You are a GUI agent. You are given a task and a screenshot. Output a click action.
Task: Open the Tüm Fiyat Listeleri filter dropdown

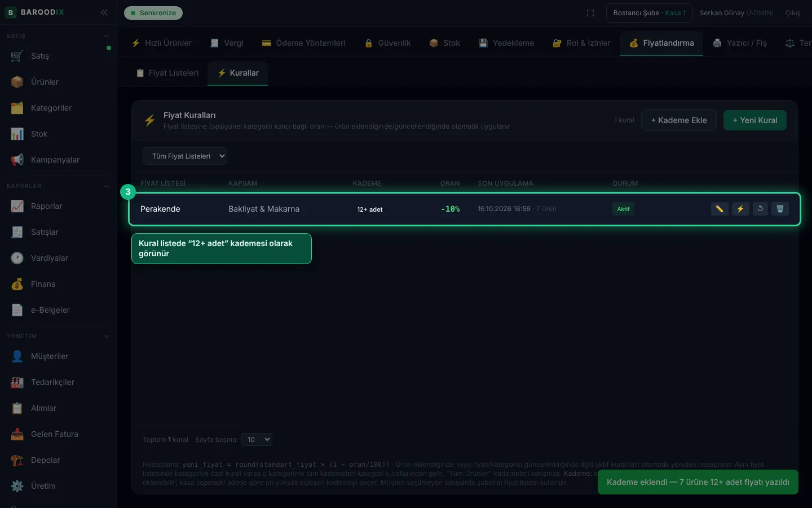[x=185, y=156]
